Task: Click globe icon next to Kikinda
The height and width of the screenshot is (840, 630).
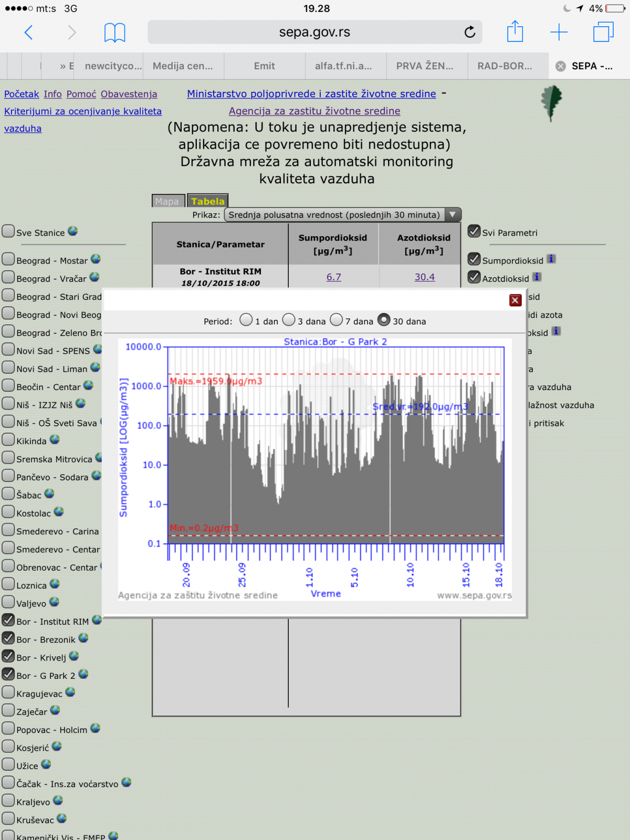Action: 55,439
